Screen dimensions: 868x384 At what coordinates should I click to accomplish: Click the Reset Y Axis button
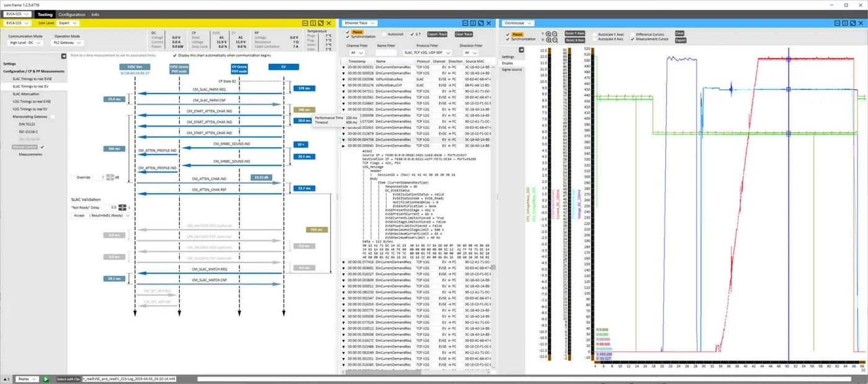(x=575, y=33)
